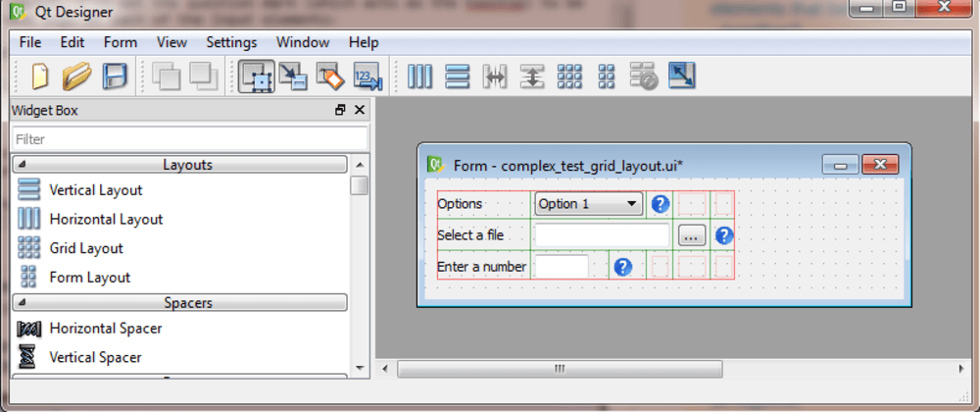
Task: Click the Open Form folder icon
Action: tap(76, 77)
